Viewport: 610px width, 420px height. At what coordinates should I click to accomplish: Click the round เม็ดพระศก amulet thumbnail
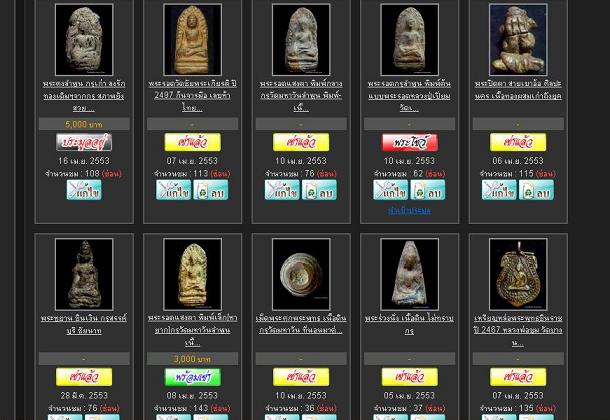pyautogui.click(x=300, y=274)
